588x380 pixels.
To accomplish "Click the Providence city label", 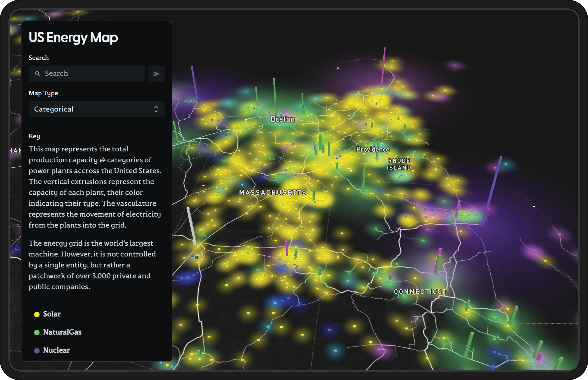I will pos(373,149).
